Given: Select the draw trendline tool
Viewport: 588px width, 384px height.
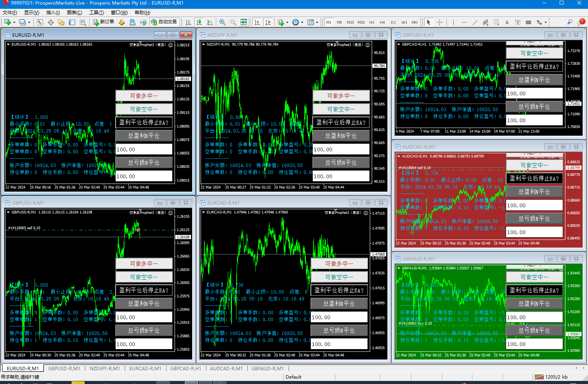Looking at the screenshot, I should (475, 22).
